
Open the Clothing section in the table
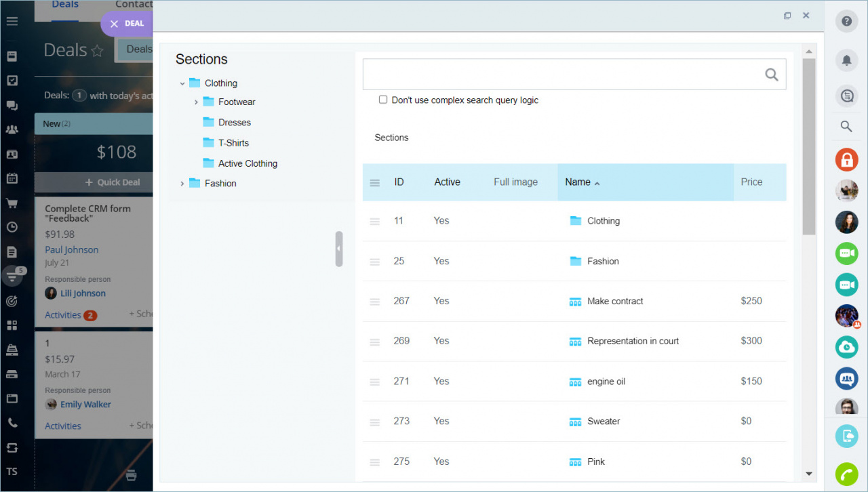click(604, 221)
